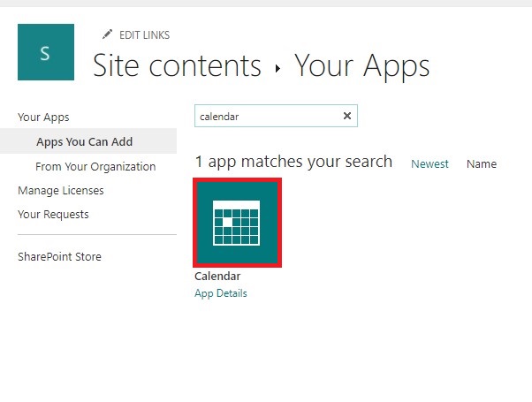Select the EDIT LINKS text link
Viewport: 532px width, 402px height.
pyautogui.click(x=145, y=35)
